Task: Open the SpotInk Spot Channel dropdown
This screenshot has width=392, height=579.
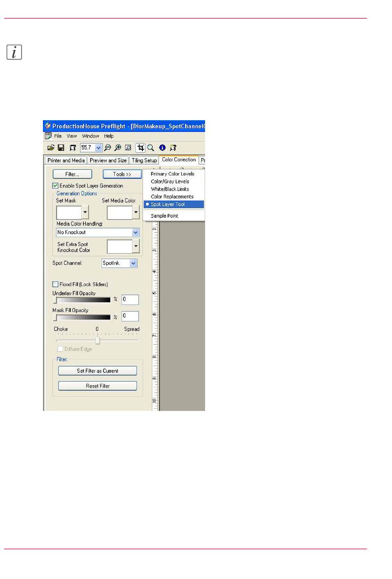Action: (119, 263)
